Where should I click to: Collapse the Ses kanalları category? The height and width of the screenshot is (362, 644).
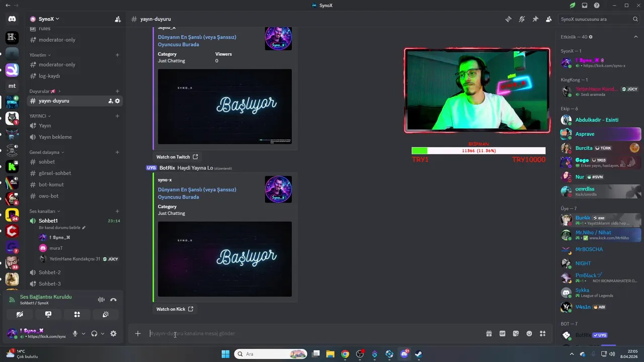point(45,211)
